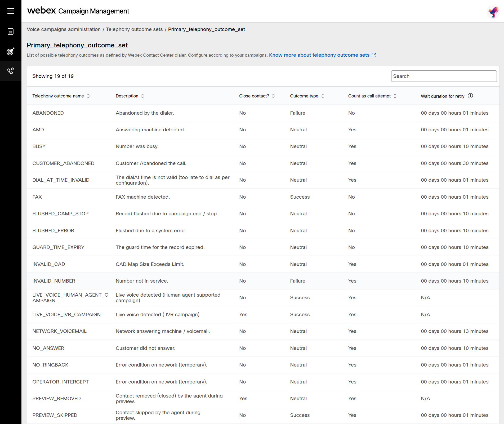Sort by Description column arrows
The image size is (504, 424).
[x=142, y=96]
